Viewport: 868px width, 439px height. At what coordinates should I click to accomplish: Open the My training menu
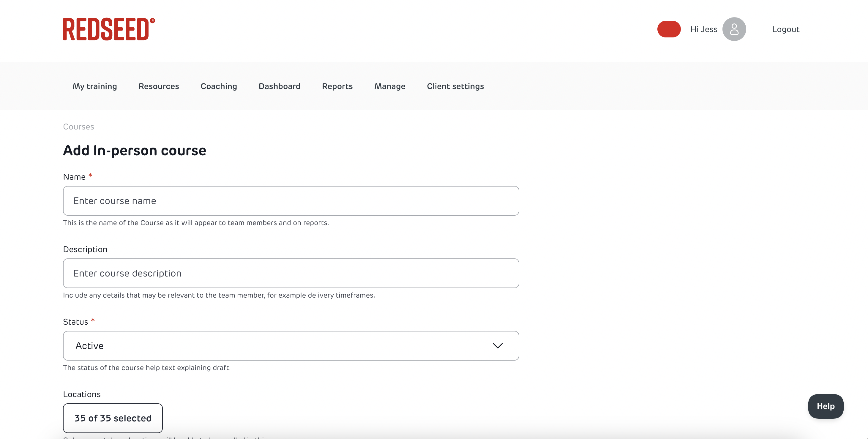[95, 86]
